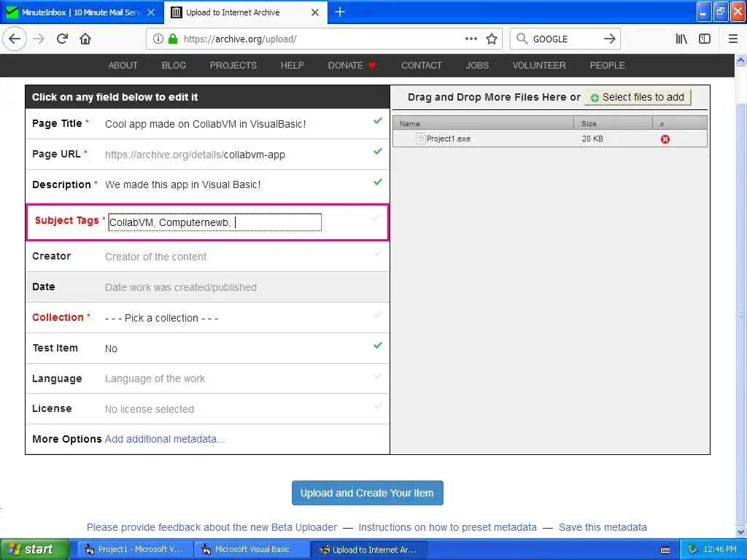Edit the collabvm-app page URL
The image size is (747, 560).
[255, 155]
